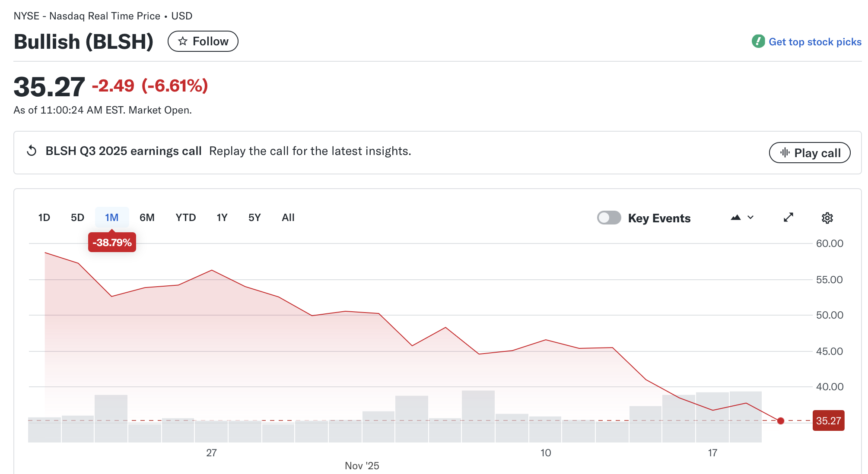The image size is (868, 474).
Task: Switch to the All range tab
Action: point(288,218)
